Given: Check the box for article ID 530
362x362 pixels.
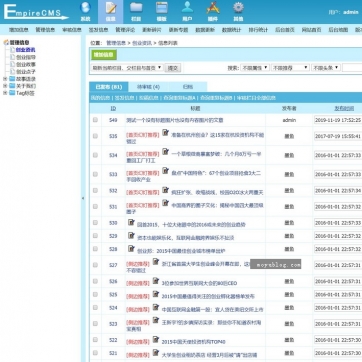Looking at the screenshot, I should [95, 222].
